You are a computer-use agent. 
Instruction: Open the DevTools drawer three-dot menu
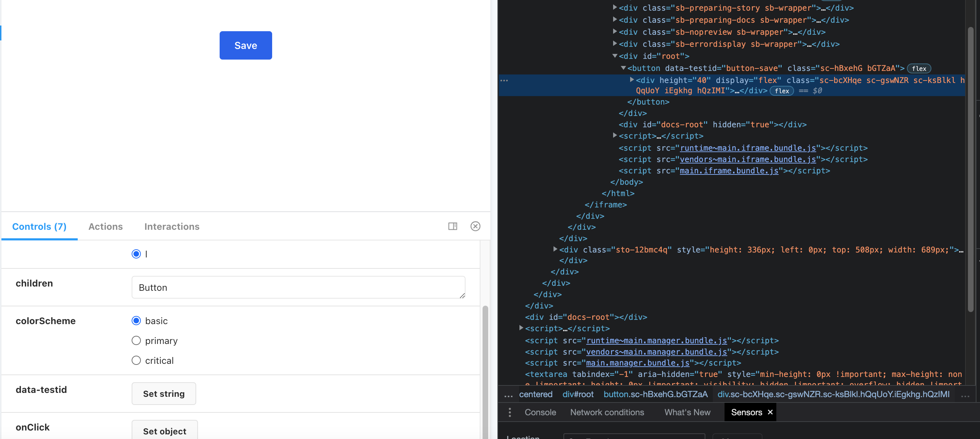(510, 412)
